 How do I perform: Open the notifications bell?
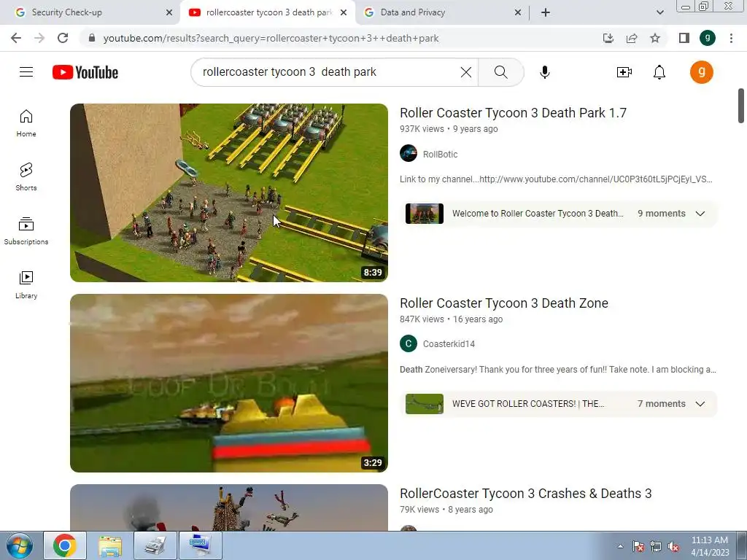[x=659, y=72]
